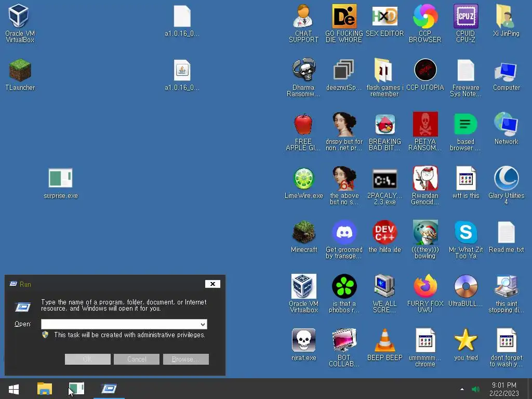
Task: Open the CCP BROWSER icon
Action: pyautogui.click(x=425, y=16)
